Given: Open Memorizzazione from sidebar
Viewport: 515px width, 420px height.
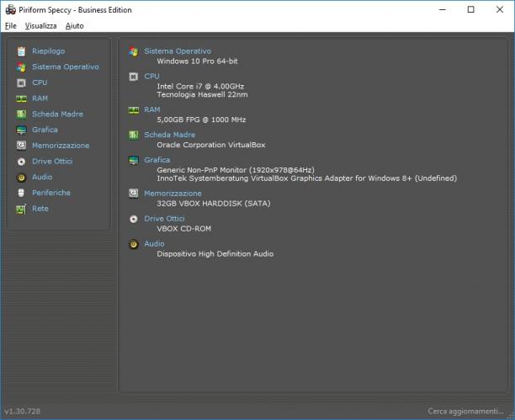Looking at the screenshot, I should coord(61,146).
